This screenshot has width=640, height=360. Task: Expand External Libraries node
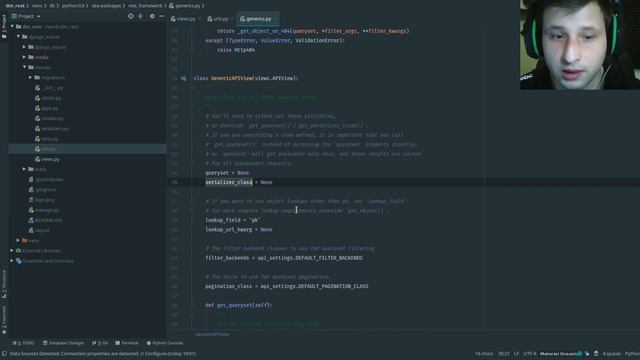pos(12,251)
